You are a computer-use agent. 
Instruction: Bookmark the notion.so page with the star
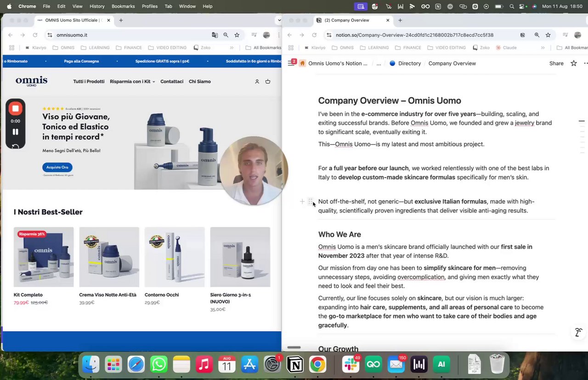(x=548, y=35)
